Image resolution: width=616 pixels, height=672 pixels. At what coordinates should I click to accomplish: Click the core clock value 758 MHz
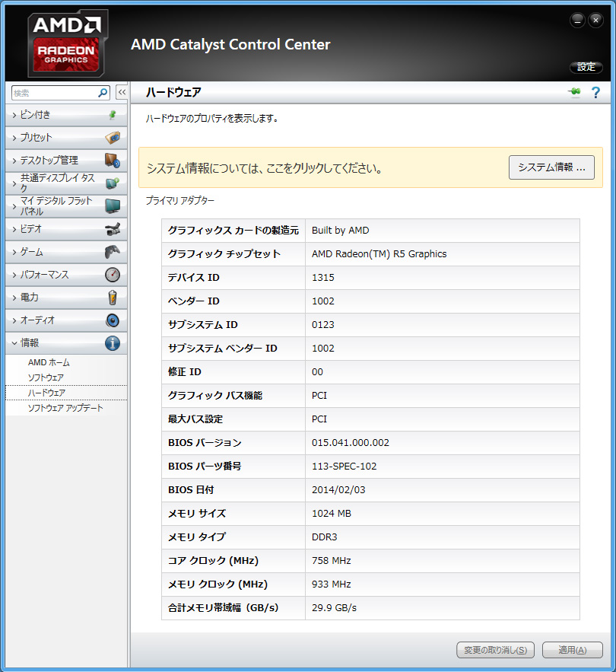pos(331,561)
